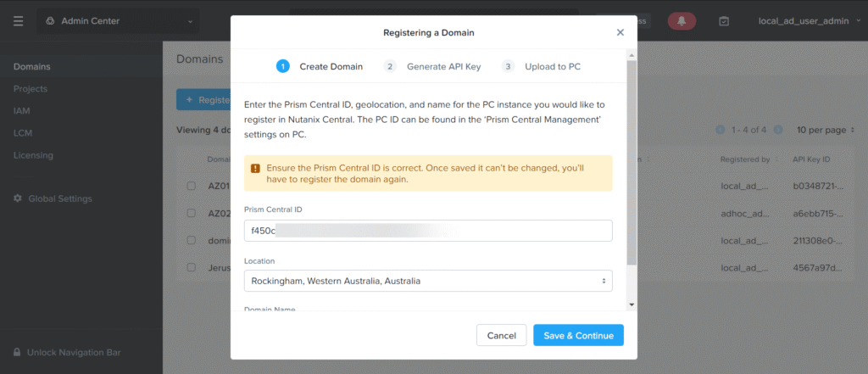Click the lock icon for navigation bar

pos(17,352)
